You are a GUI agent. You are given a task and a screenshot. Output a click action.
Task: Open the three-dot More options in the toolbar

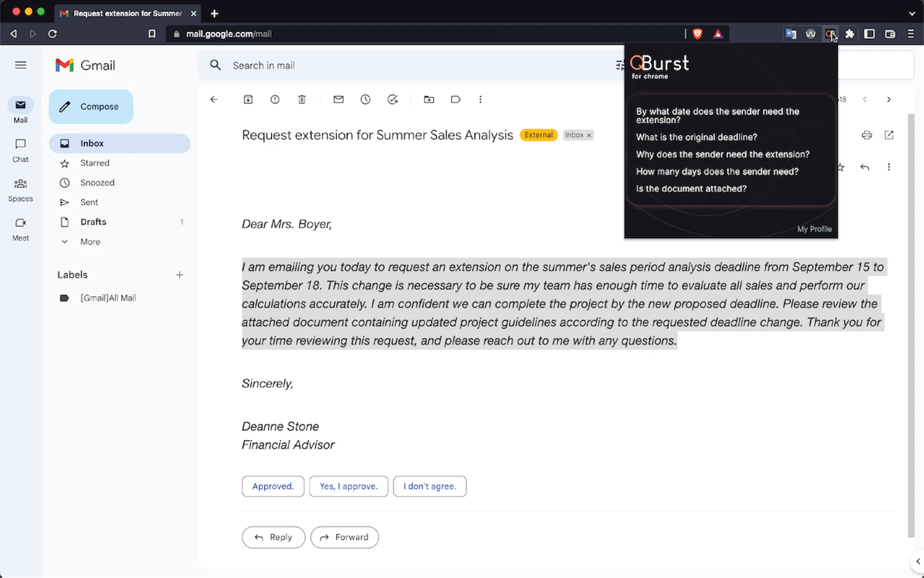pyautogui.click(x=480, y=99)
